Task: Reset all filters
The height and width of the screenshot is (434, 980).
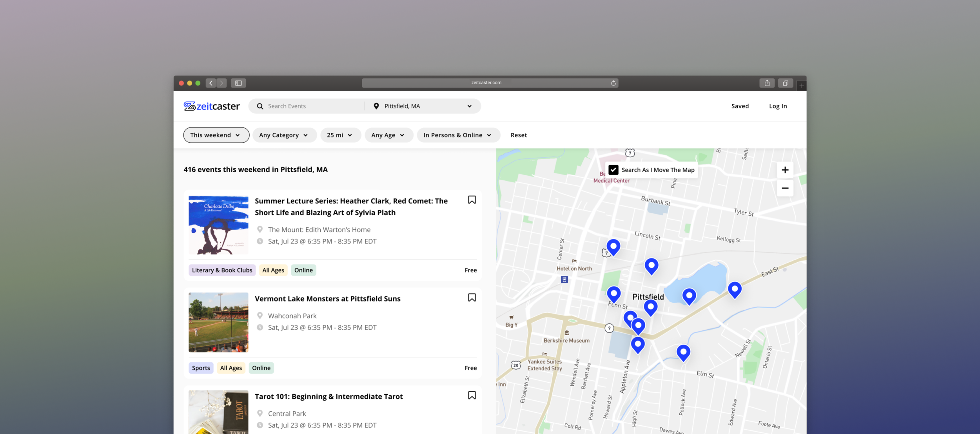Action: [518, 135]
